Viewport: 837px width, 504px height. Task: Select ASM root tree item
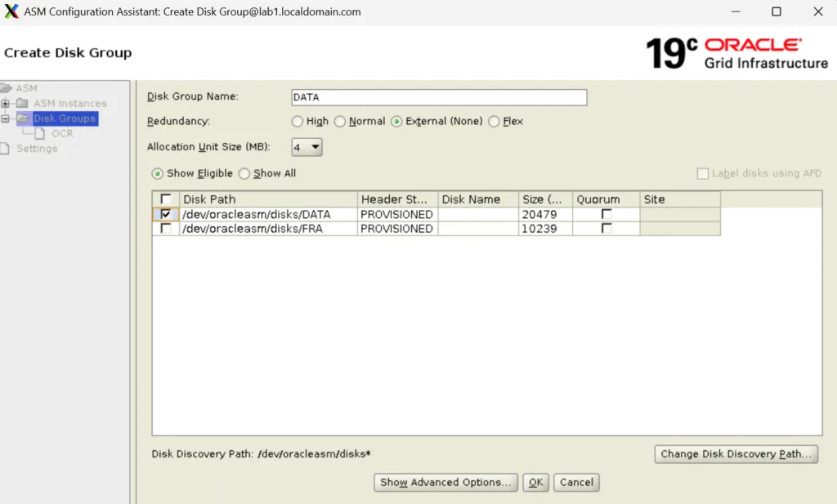[26, 88]
